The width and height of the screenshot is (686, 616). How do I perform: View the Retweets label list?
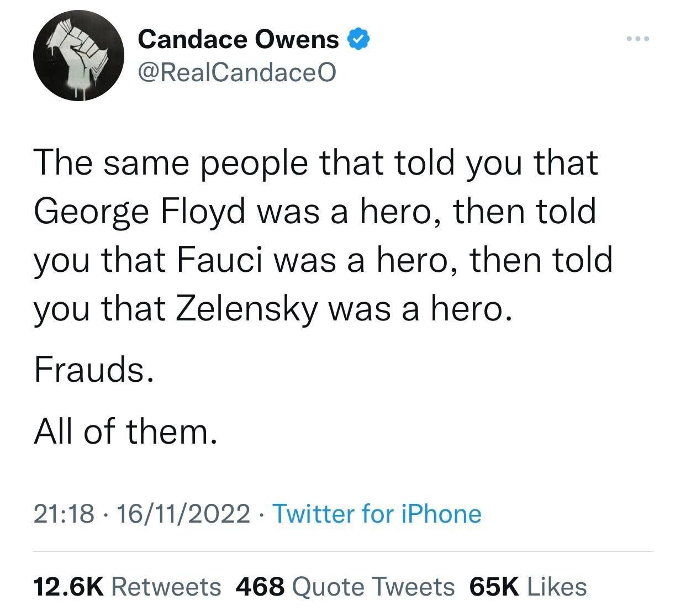pos(166,586)
